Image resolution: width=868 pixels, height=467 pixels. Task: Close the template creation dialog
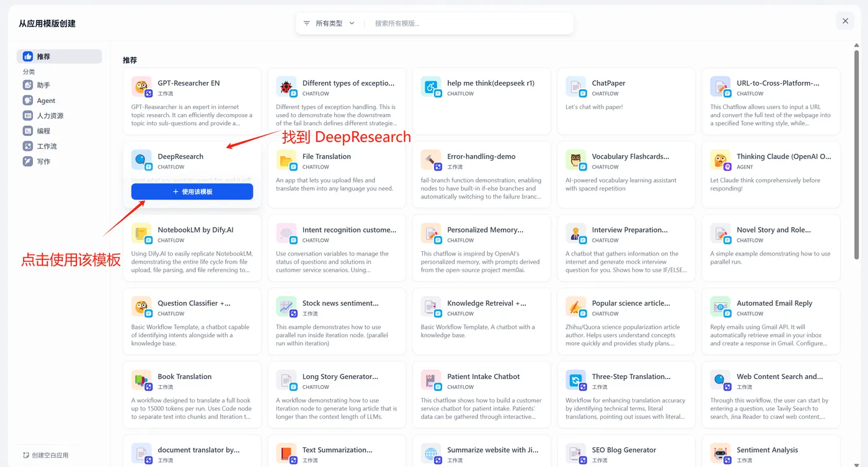pos(845,21)
